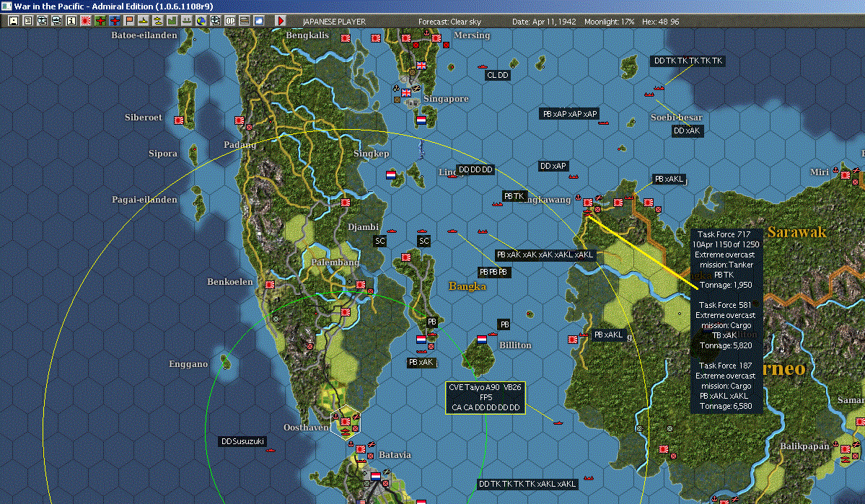Click the 'DD Susuzuki' ship label

click(242, 441)
